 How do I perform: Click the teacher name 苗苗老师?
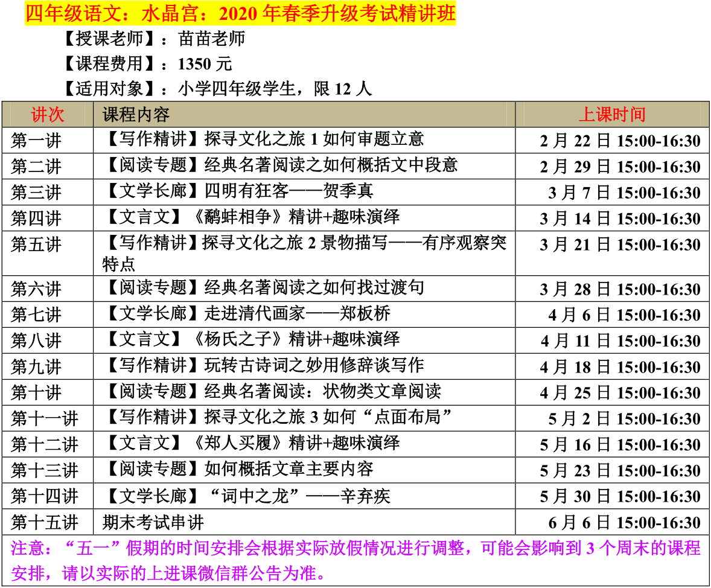(212, 39)
